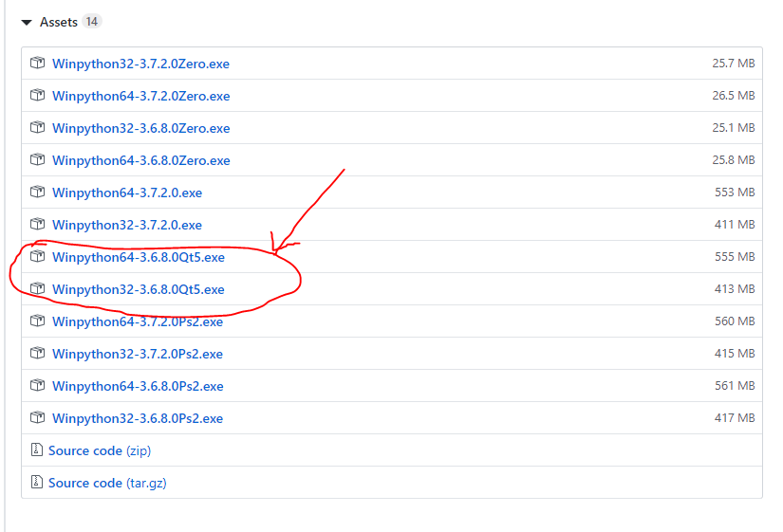The image size is (783, 532).
Task: Download Winpython32-3.6.8.0Qt5.exe
Action: [x=139, y=289]
